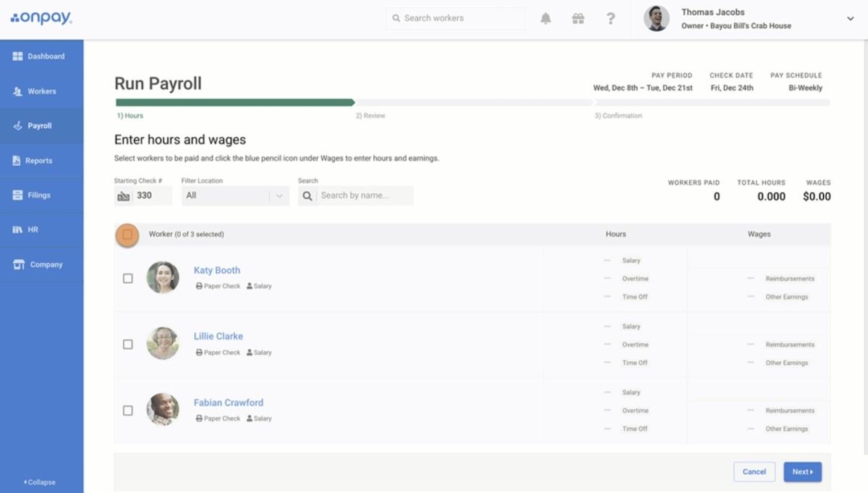This screenshot has height=493, width=868.
Task: Click the Hours column header
Action: coord(616,234)
